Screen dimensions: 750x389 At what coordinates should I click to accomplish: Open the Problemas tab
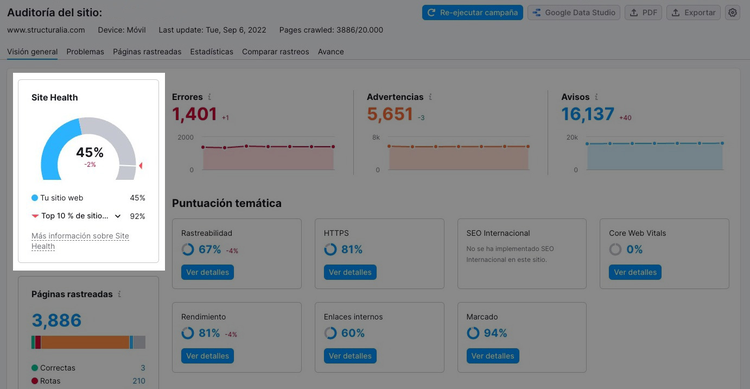pos(85,52)
